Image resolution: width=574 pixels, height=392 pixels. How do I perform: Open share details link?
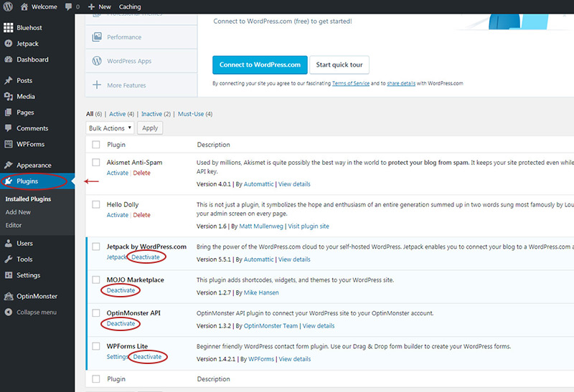click(x=401, y=83)
